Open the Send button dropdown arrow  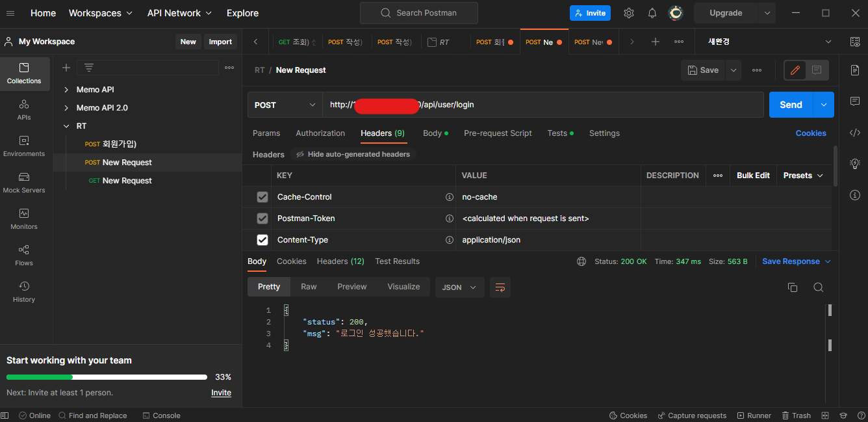tap(823, 105)
